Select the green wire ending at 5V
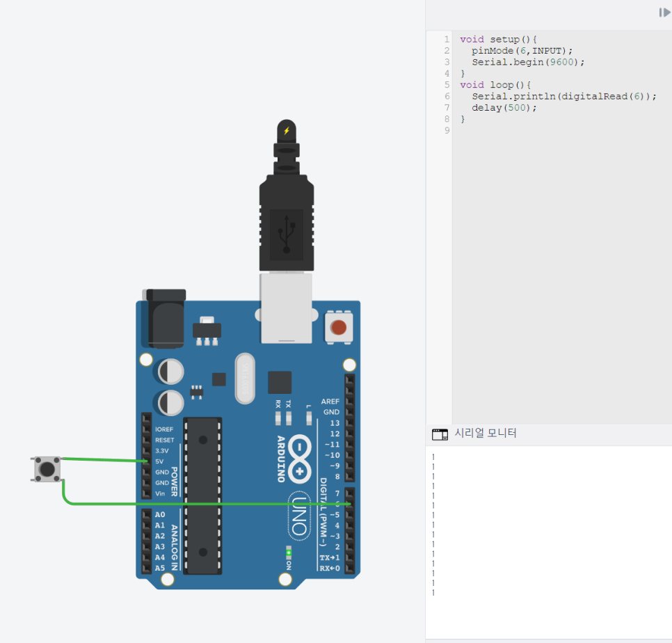The image size is (672, 643). pos(104,459)
